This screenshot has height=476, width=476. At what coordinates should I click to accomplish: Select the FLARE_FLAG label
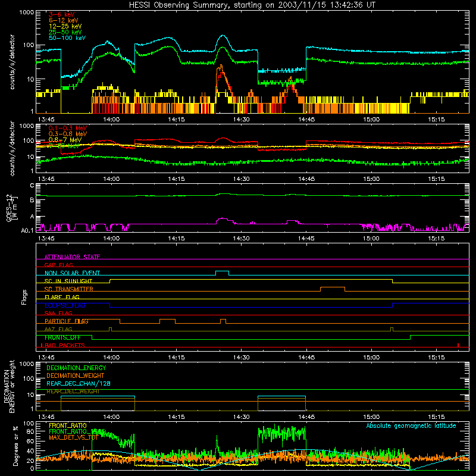tap(62, 297)
